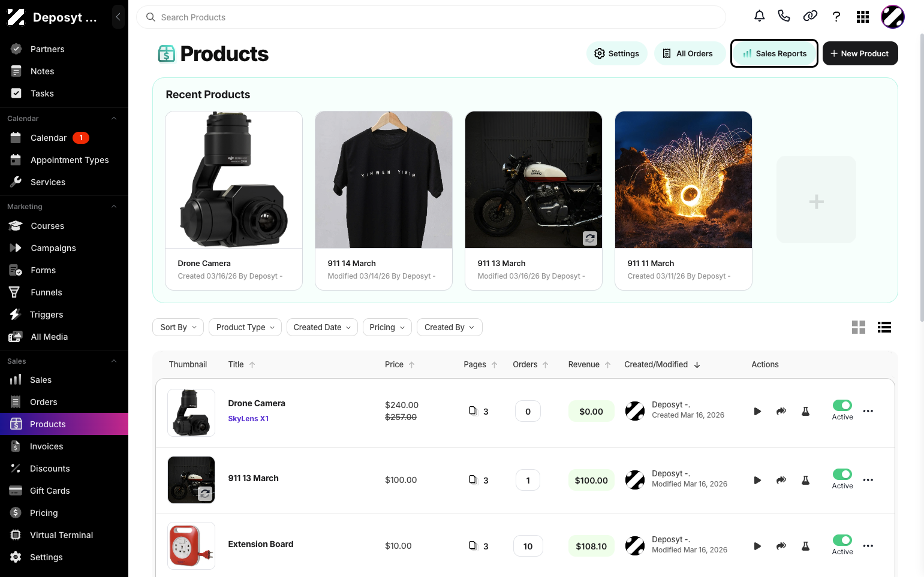
Task: Open the notifications bell
Action: click(759, 16)
